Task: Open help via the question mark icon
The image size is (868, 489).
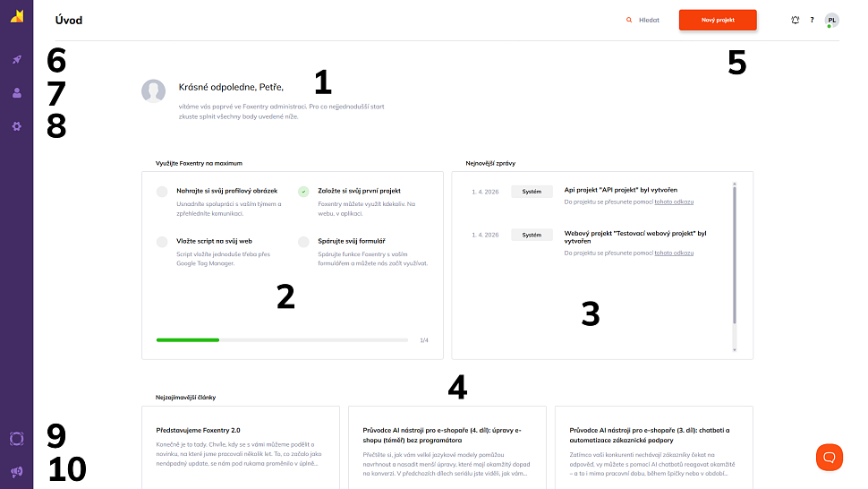Action: [x=813, y=20]
